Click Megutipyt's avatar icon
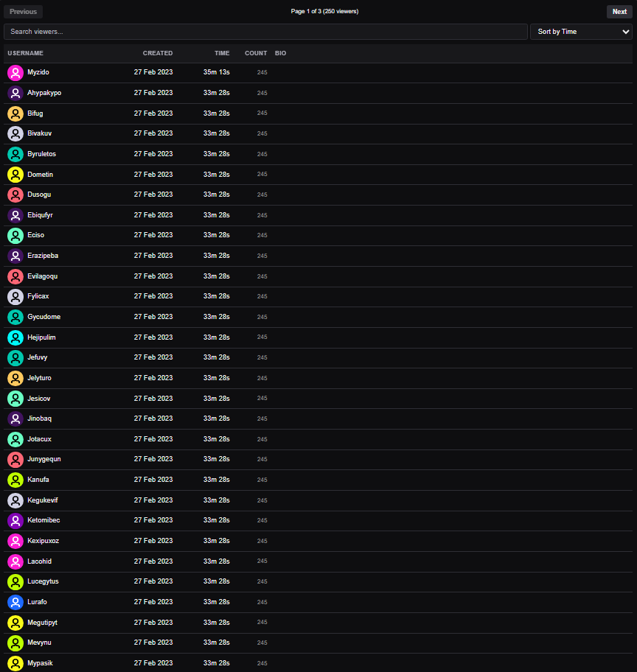 [x=15, y=623]
